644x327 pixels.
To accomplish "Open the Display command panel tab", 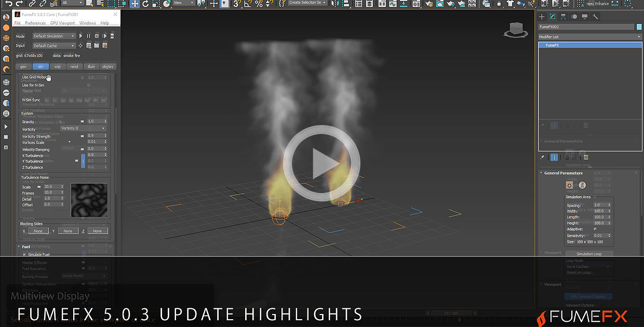I will click(x=585, y=17).
